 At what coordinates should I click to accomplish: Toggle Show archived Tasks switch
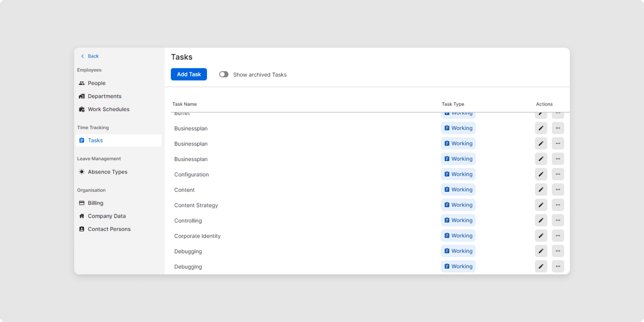[x=224, y=74]
